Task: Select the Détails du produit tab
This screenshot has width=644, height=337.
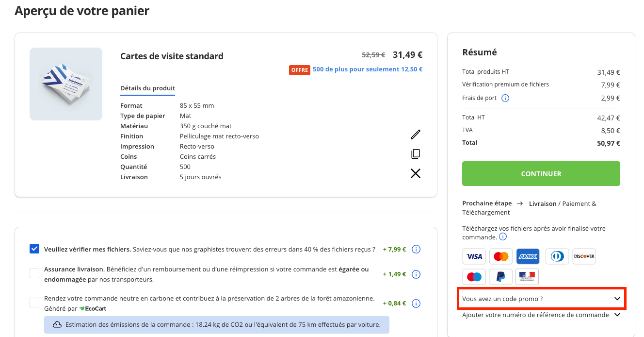Action: pos(147,88)
